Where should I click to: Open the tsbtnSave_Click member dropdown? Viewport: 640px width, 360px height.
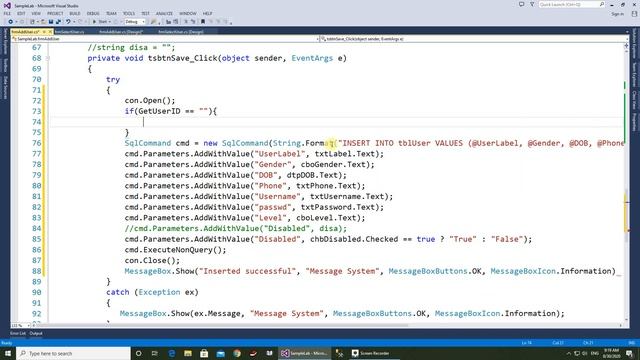473,39
